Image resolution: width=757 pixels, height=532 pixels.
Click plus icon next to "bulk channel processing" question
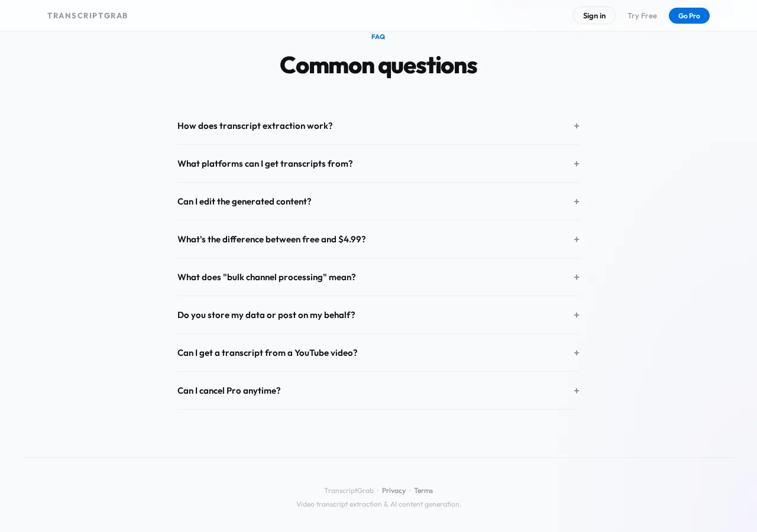click(576, 277)
